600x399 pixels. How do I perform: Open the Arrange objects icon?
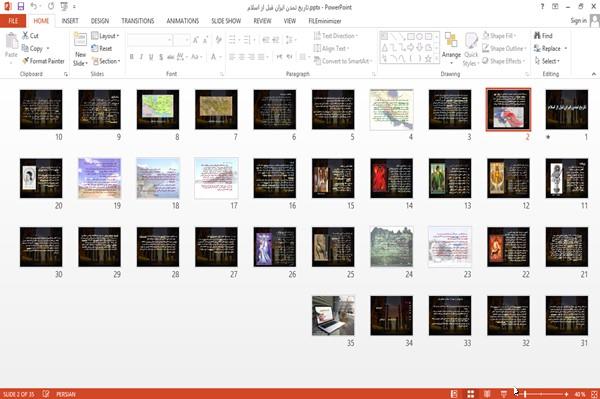451,40
